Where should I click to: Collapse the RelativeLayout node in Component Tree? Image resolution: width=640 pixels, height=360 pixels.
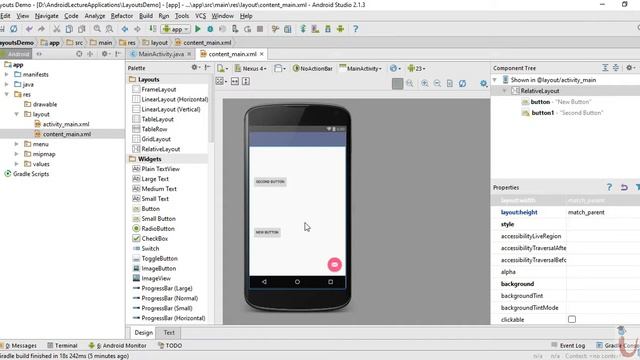click(504, 91)
